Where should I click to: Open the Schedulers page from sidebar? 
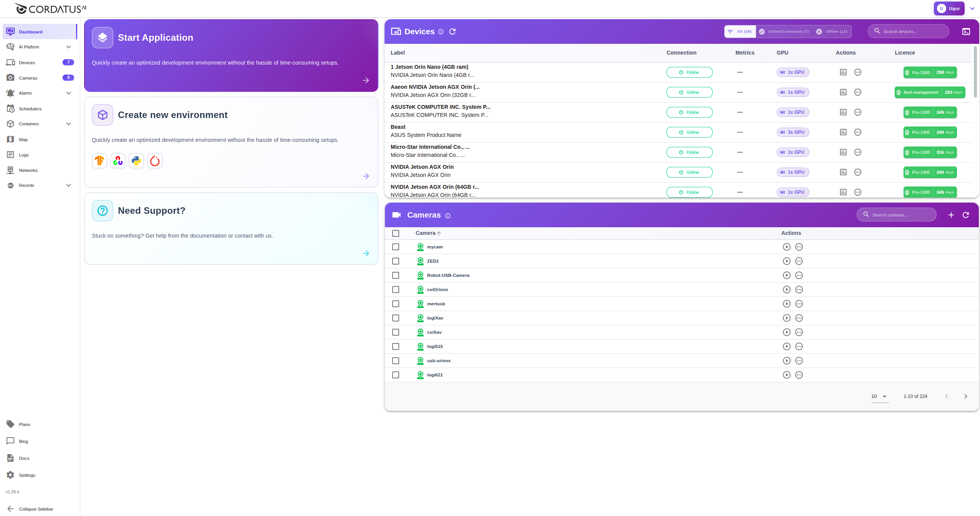(30, 108)
